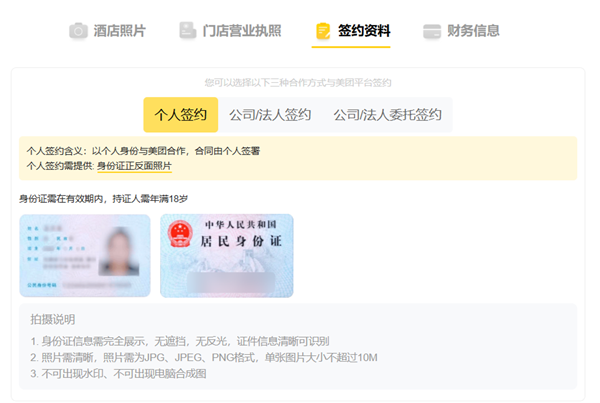Click the instruction about no watermarks
Image resolution: width=600 pixels, height=403 pixels.
[118, 373]
